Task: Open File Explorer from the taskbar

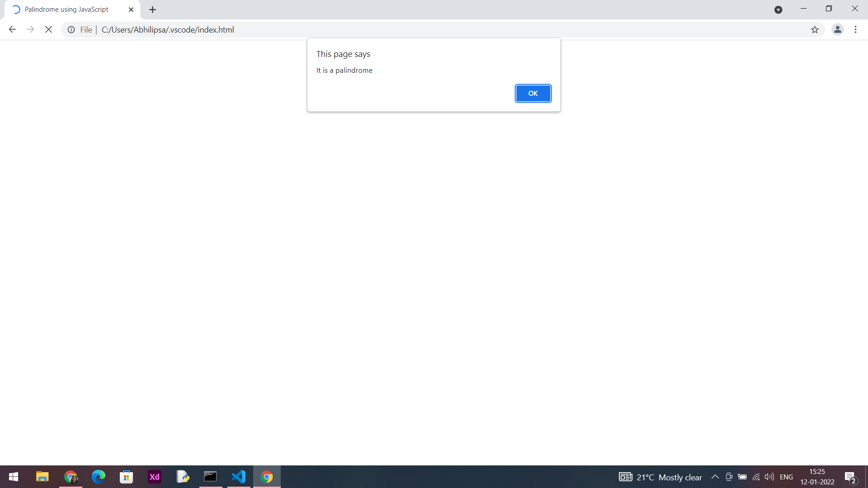Action: (x=42, y=477)
